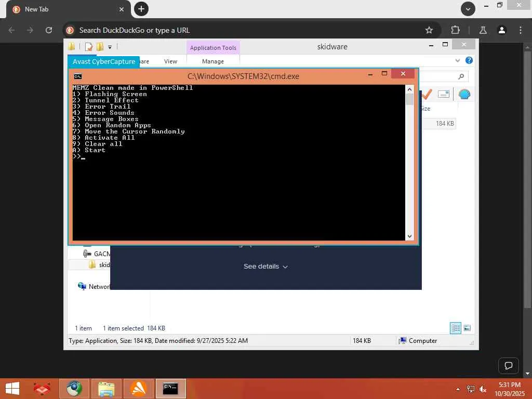Switch to cmd window from taskbar
This screenshot has width=532, height=399.
pyautogui.click(x=170, y=389)
